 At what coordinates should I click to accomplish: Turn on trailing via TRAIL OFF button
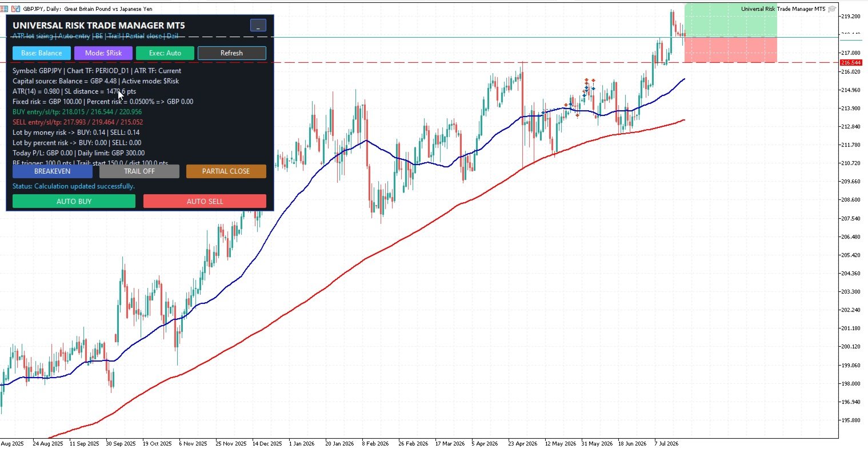(x=139, y=171)
